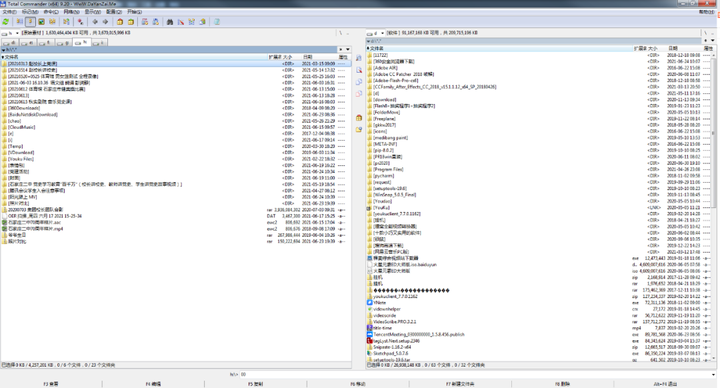This screenshot has width=720, height=388.
Task: Sort the right panel by 大小 column
Action: [657, 48]
